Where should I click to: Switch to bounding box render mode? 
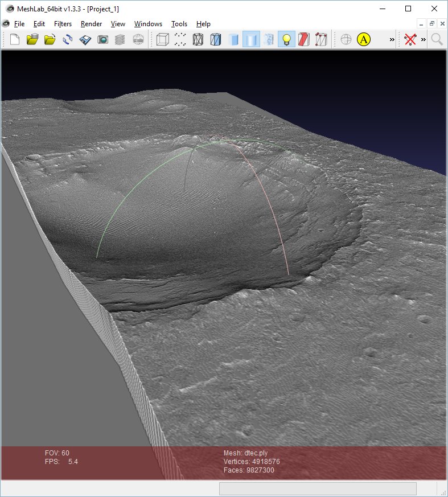[x=163, y=40]
